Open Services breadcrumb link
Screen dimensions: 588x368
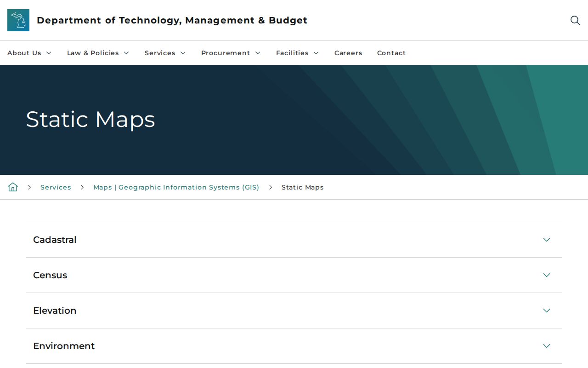(x=56, y=187)
